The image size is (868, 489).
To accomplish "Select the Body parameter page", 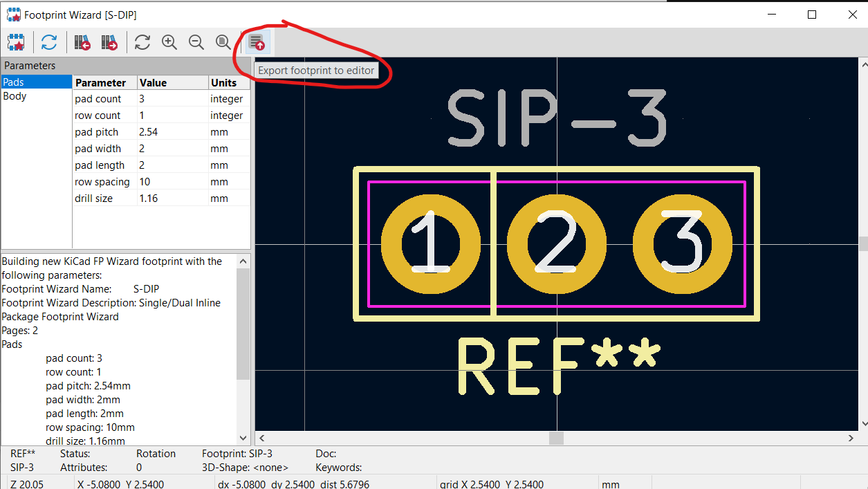I will point(36,96).
